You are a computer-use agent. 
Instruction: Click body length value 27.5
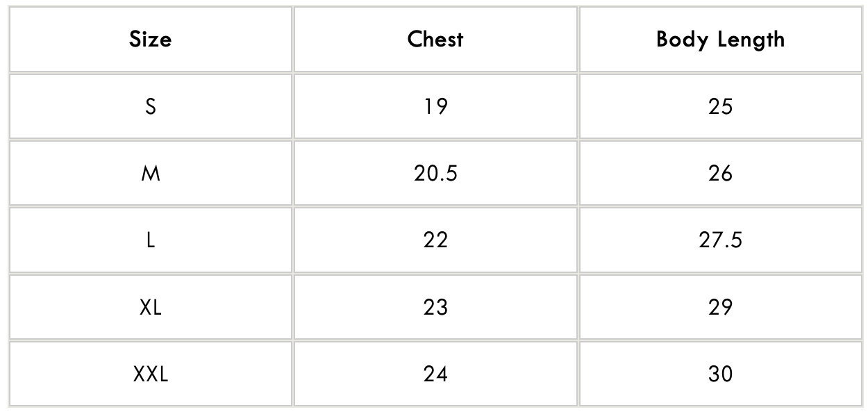click(720, 240)
